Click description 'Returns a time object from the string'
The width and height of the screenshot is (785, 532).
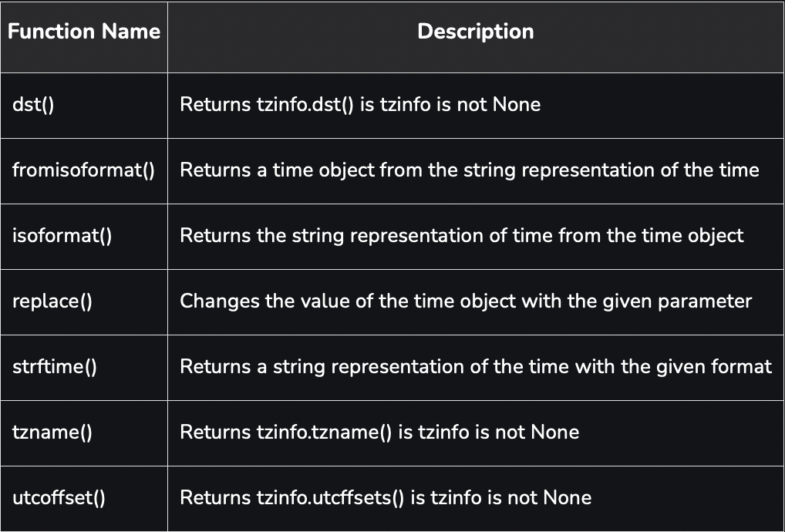(469, 170)
